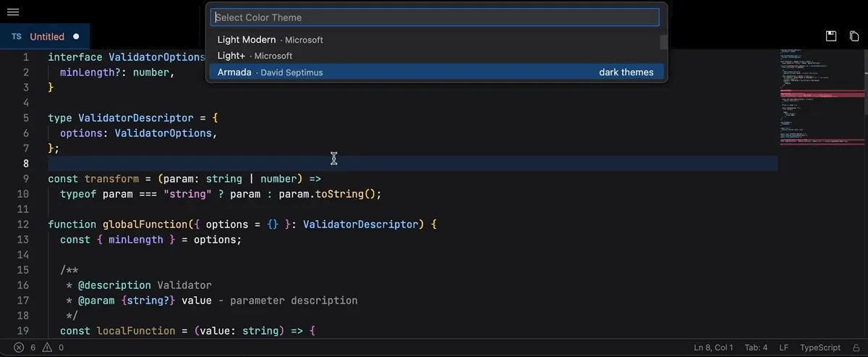Open the hamburger application menu
868x357 pixels.
12,12
